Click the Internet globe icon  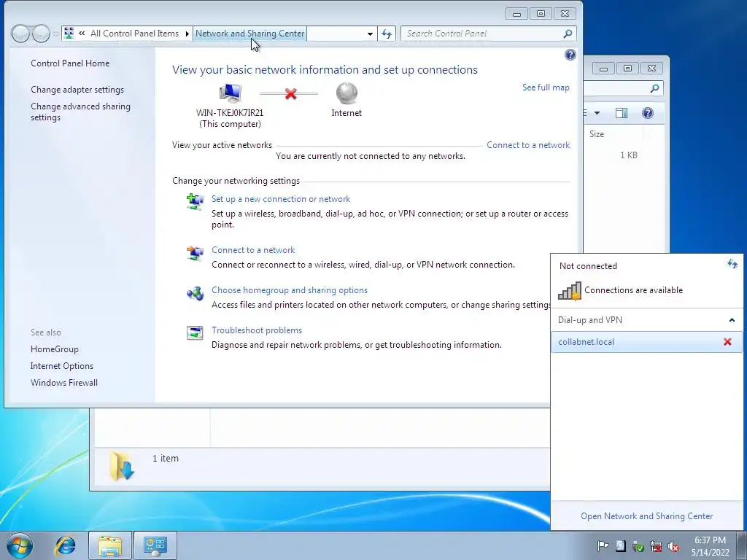tap(347, 93)
